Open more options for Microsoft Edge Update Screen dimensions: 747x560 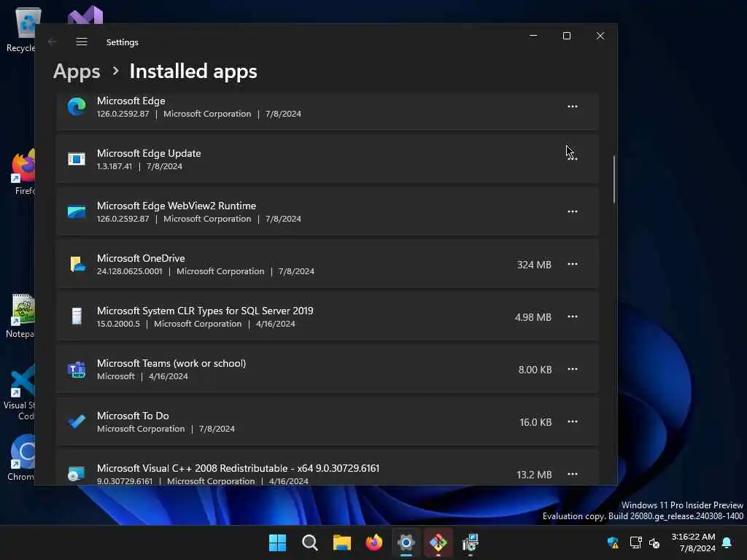pyautogui.click(x=573, y=159)
